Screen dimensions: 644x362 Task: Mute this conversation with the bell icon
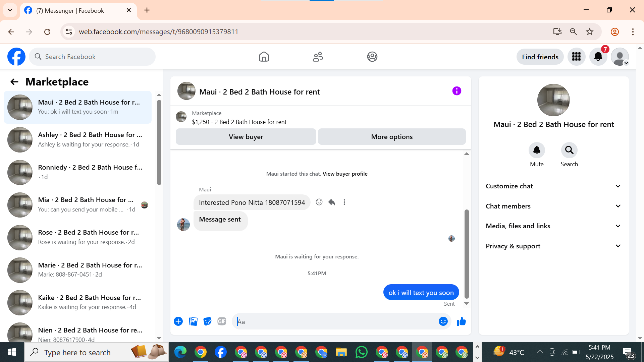click(x=537, y=150)
